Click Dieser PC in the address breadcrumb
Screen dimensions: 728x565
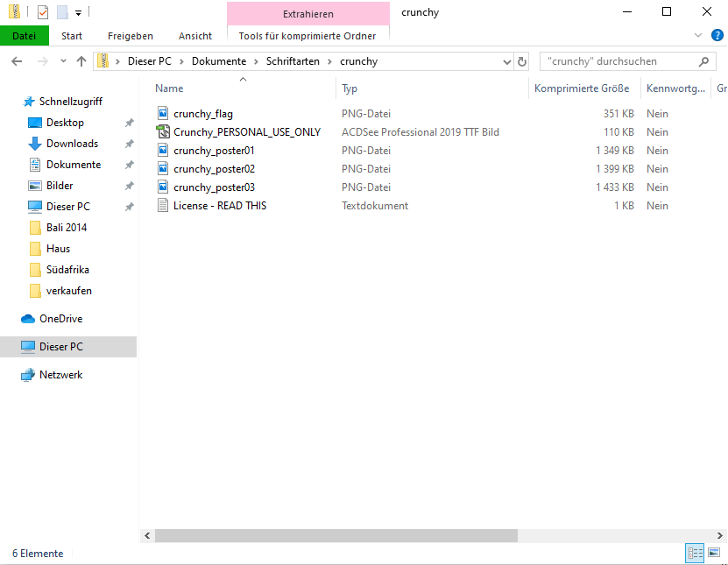tap(150, 61)
